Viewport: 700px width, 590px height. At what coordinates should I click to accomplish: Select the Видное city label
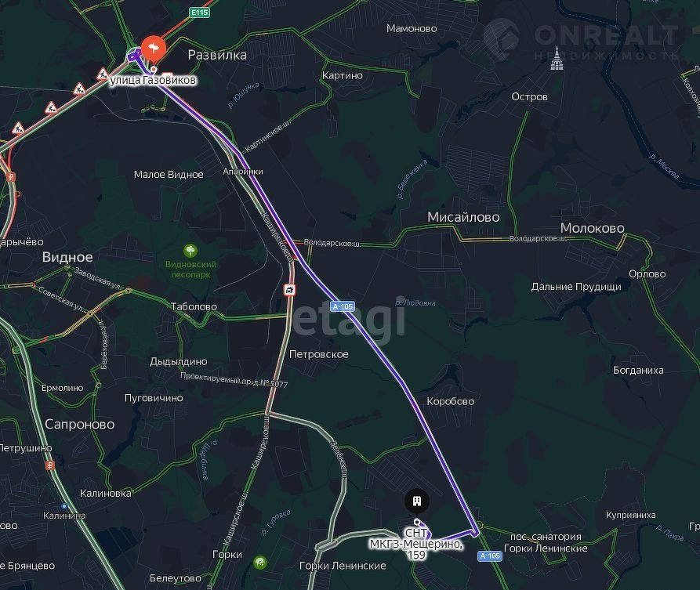[67, 257]
